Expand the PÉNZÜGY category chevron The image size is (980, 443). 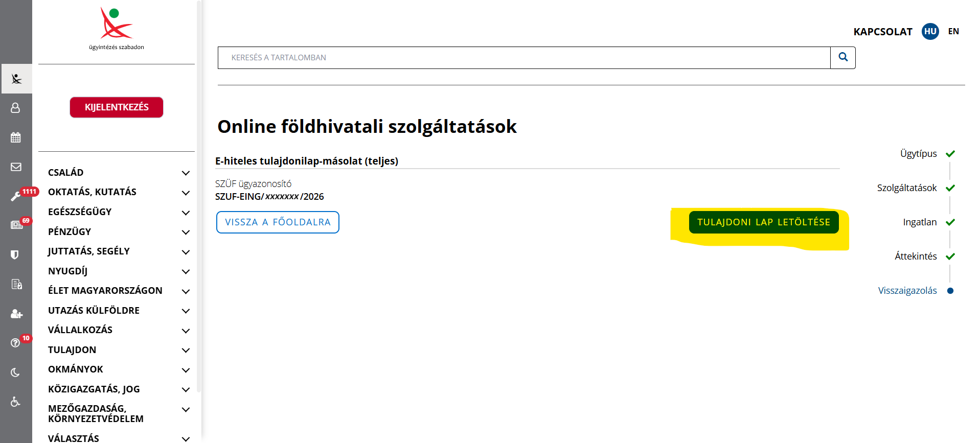pyautogui.click(x=186, y=232)
